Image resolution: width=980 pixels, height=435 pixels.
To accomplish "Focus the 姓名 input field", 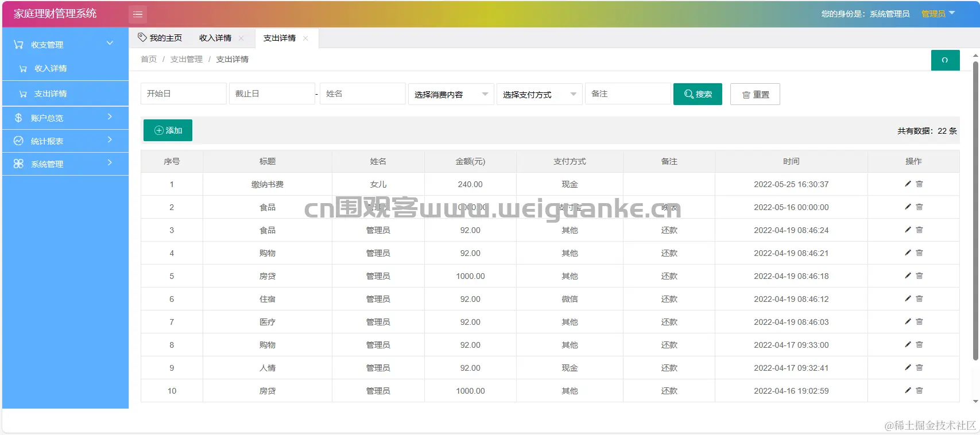I will point(363,94).
